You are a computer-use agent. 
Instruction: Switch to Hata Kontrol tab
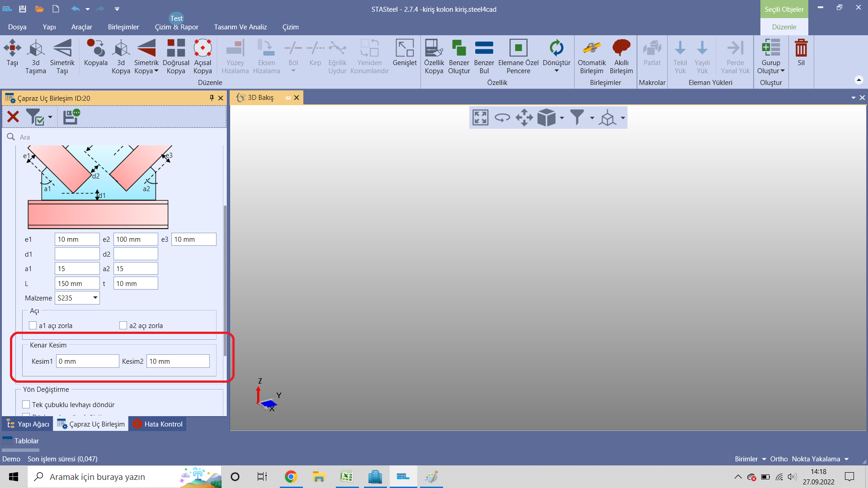click(x=158, y=424)
